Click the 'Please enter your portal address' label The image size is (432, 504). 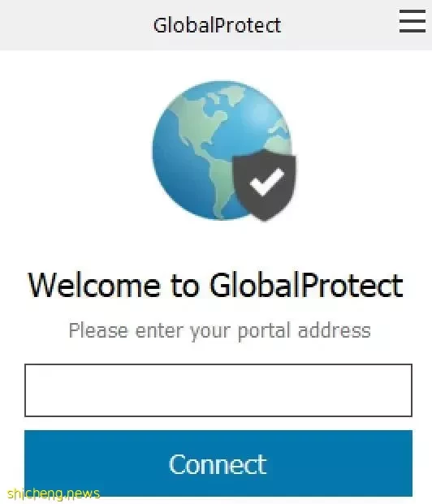[220, 331]
